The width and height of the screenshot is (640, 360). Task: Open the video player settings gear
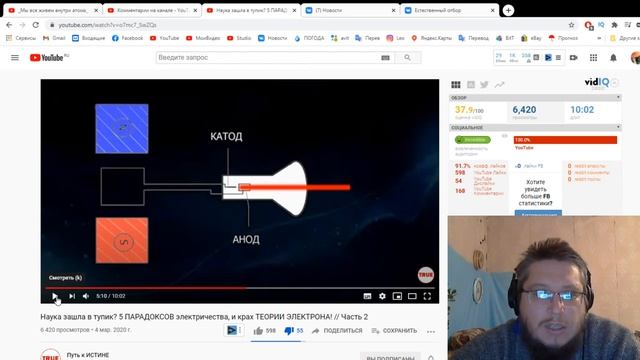coord(382,296)
